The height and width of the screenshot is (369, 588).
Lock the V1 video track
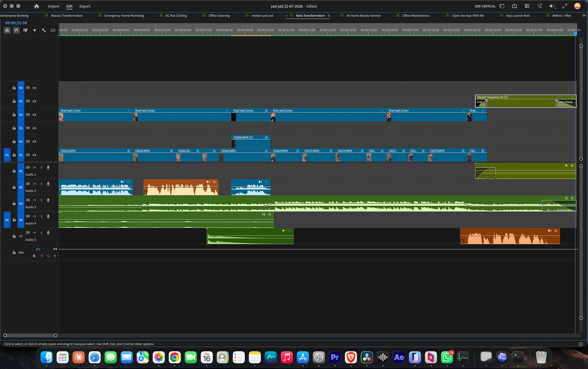click(14, 155)
